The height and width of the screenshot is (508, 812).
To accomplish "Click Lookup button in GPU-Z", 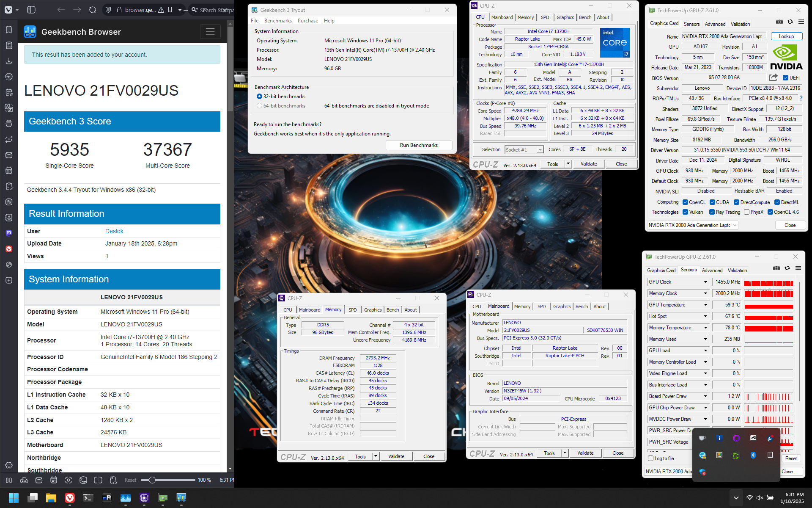I will point(786,36).
